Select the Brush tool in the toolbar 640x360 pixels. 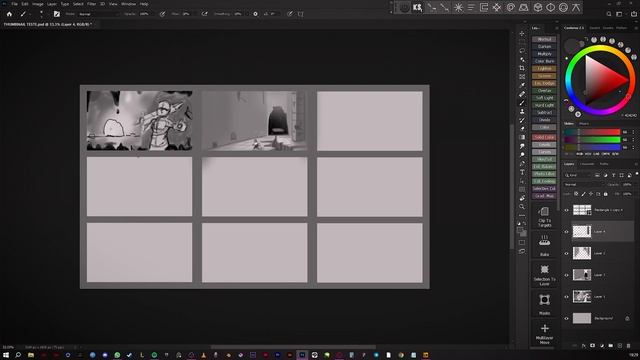522,102
